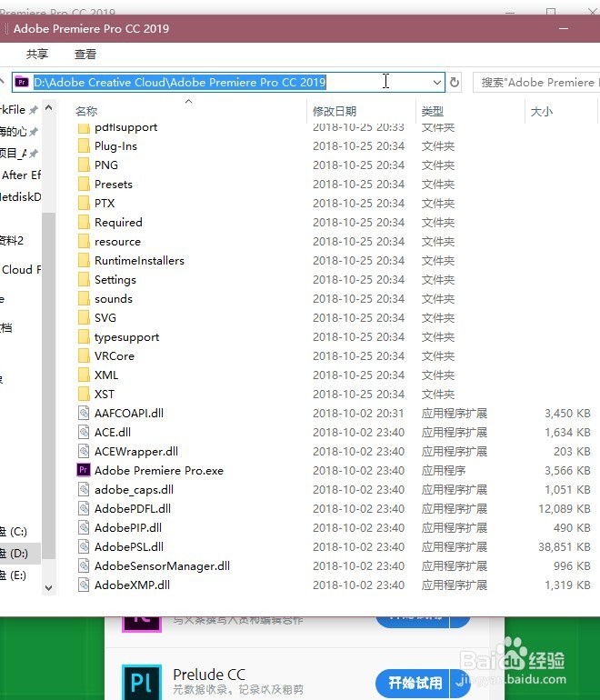
Task: Select the XST folder icon
Action: (84, 395)
